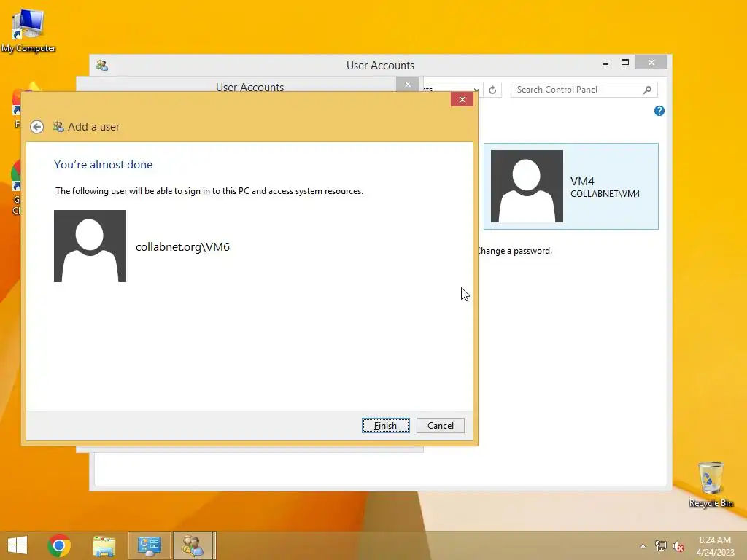Click the change a password text

pos(514,251)
